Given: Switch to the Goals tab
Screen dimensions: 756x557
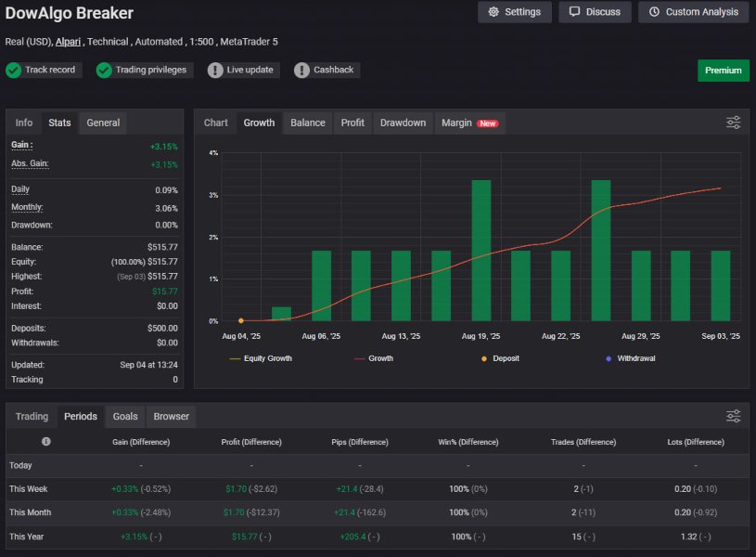Looking at the screenshot, I should pos(125,417).
